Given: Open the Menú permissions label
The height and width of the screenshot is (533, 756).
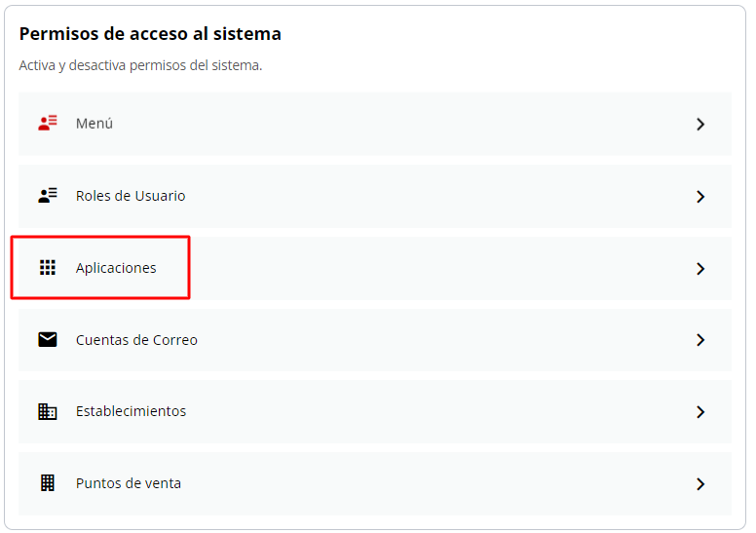Looking at the screenshot, I should 94,124.
